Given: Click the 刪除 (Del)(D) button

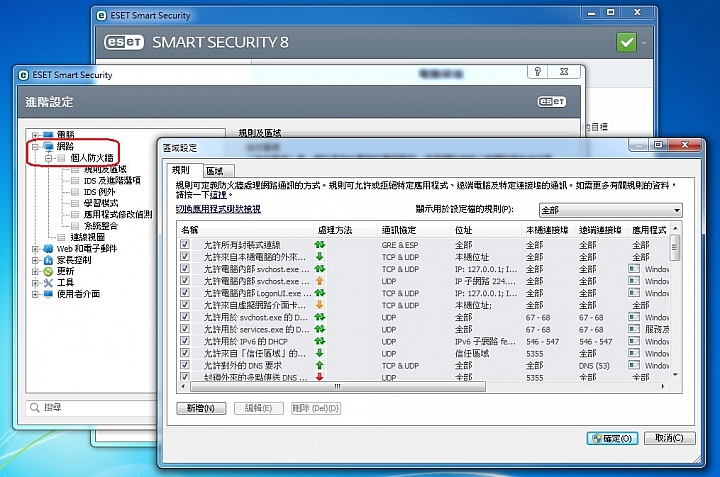Looking at the screenshot, I should coord(316,408).
